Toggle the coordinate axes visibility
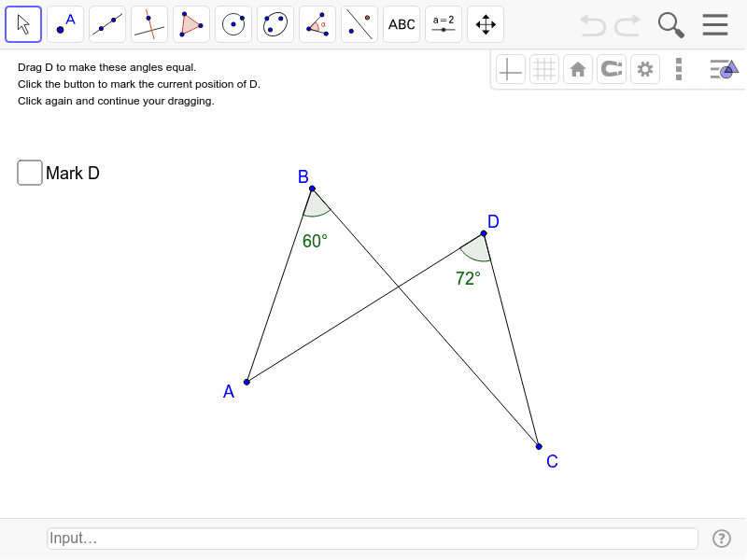The height and width of the screenshot is (560, 747). click(510, 68)
